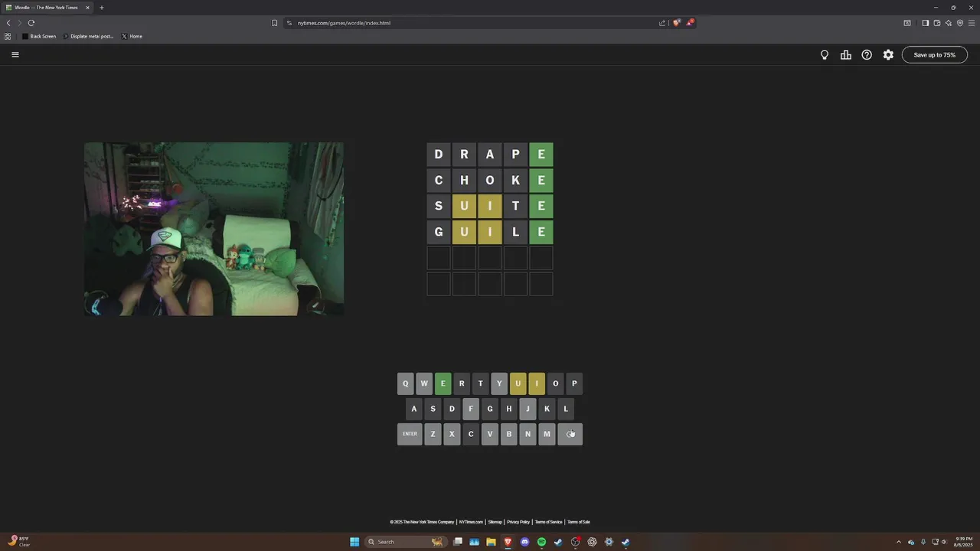Click the B key on Wordle keyboard

tap(508, 434)
